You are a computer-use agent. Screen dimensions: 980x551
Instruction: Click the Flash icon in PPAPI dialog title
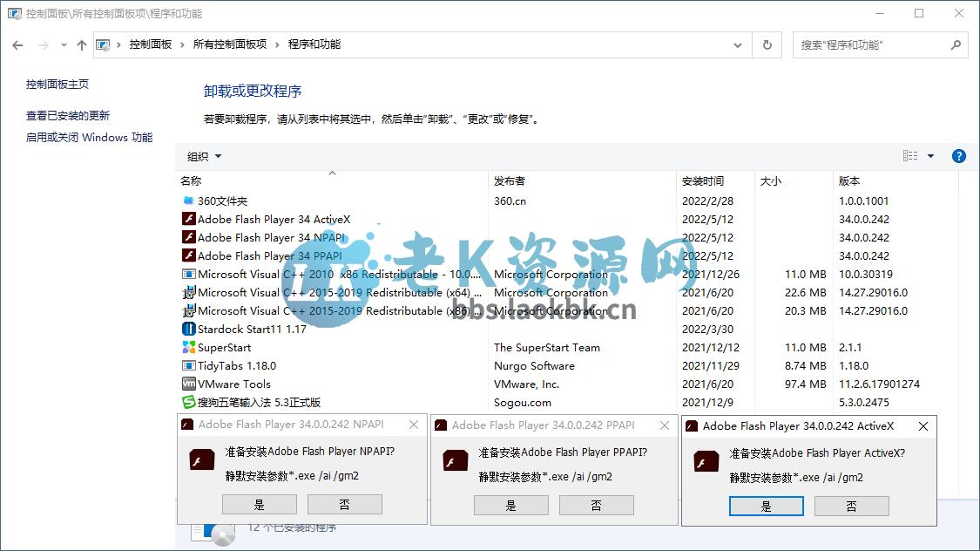coord(441,425)
